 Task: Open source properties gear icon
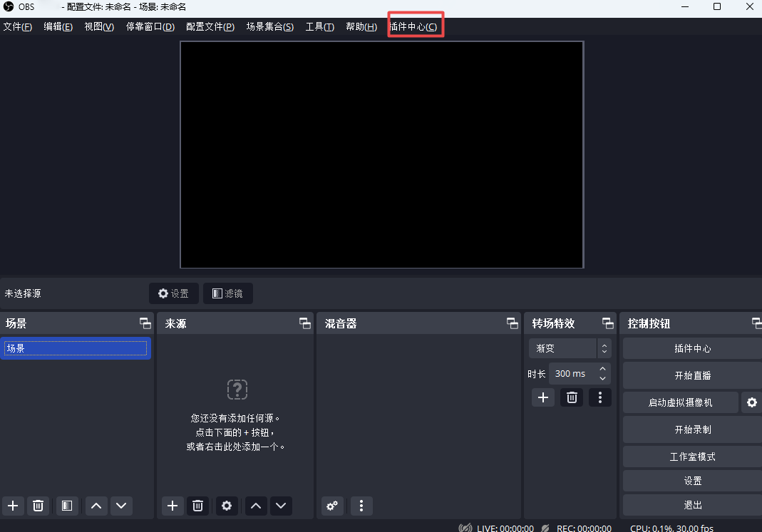click(227, 506)
